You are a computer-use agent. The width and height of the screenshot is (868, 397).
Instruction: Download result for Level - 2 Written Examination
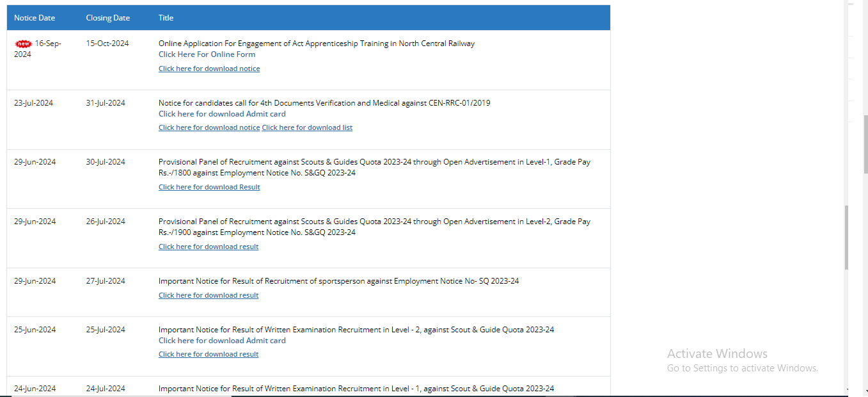pos(209,354)
